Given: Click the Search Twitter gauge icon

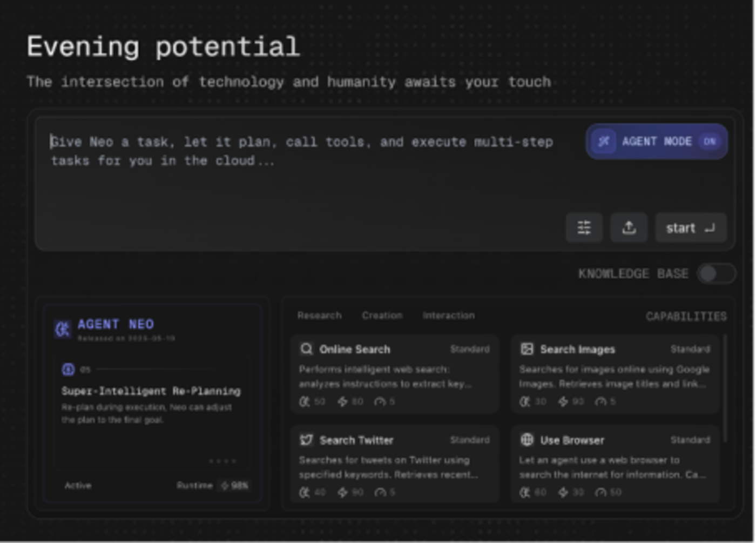Looking at the screenshot, I should (380, 492).
